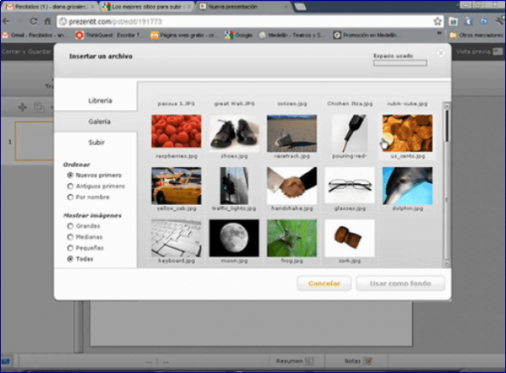Image resolution: width=506 pixels, height=373 pixels.
Task: Select Antiguos primero sort option
Action: click(x=70, y=186)
